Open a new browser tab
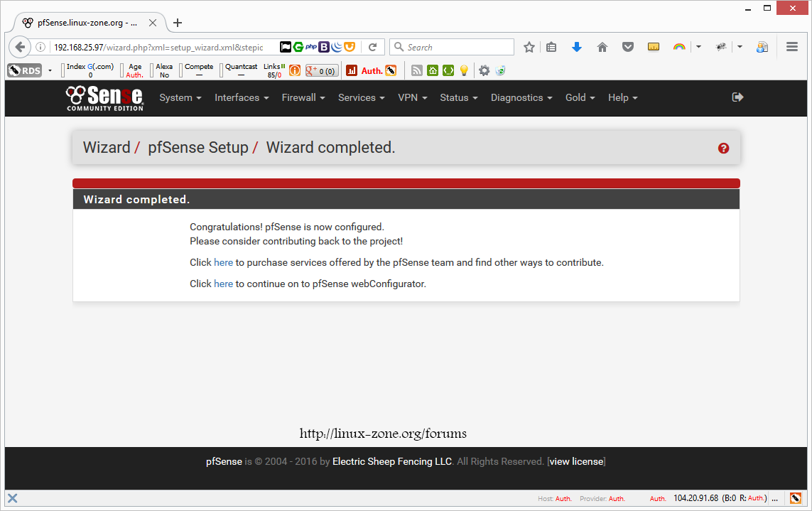The image size is (812, 511). click(x=178, y=23)
